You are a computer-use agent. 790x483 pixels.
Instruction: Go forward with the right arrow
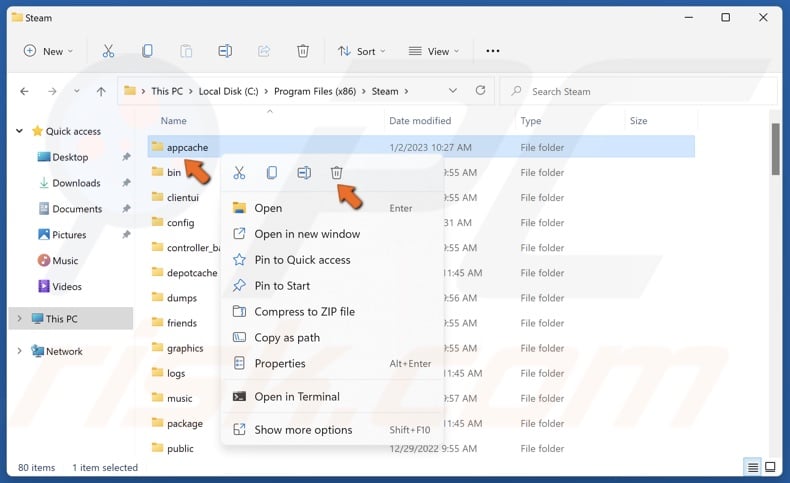(x=52, y=91)
